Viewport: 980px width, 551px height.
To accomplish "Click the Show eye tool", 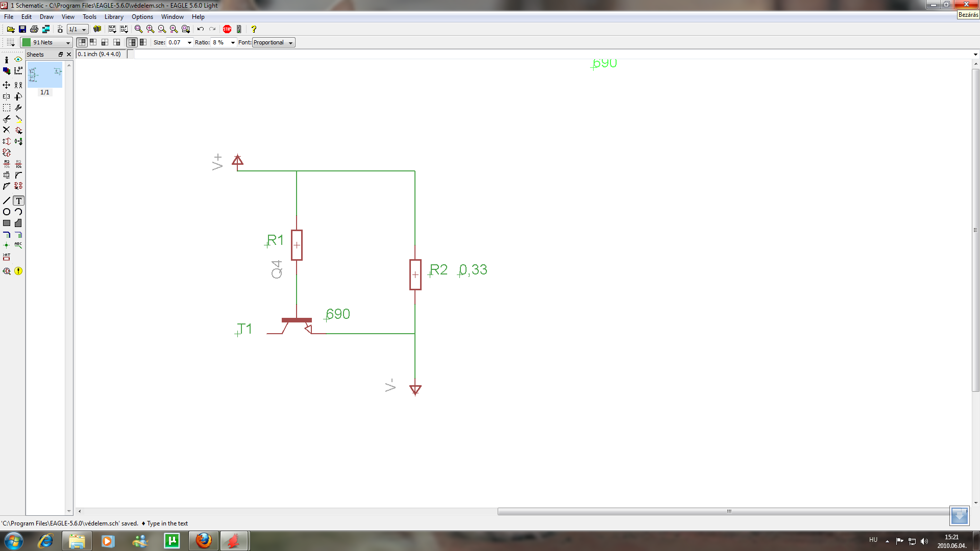I will click(18, 60).
